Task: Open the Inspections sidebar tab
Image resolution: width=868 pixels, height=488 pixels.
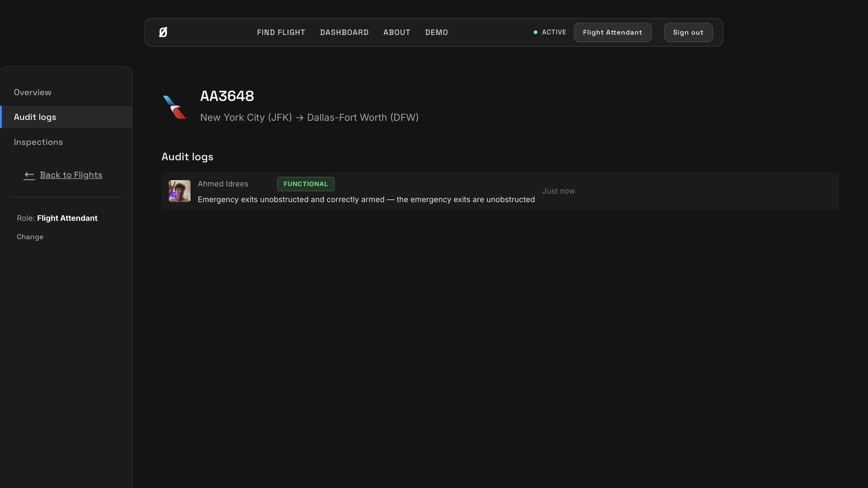Action: pos(38,142)
